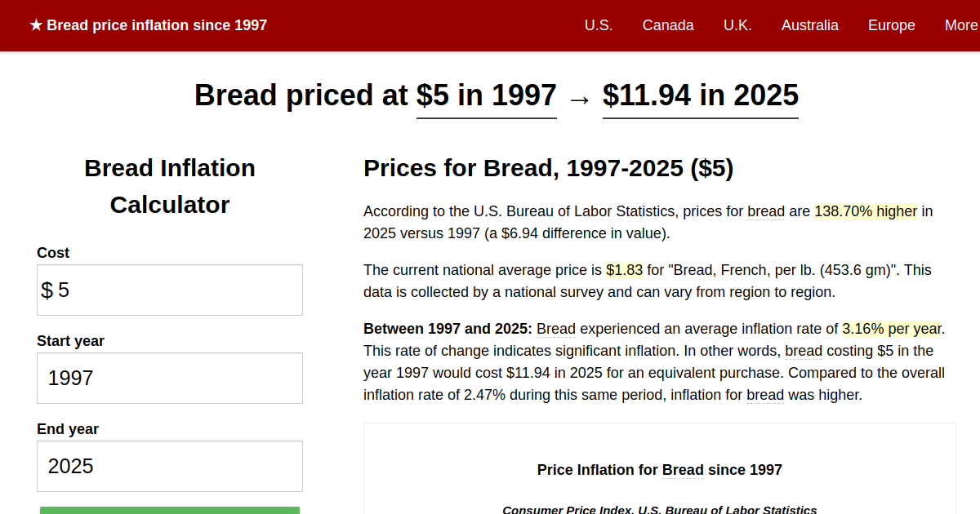The image size is (980, 514).
Task: Click highlighted '138.70% higher' text
Action: tap(866, 211)
